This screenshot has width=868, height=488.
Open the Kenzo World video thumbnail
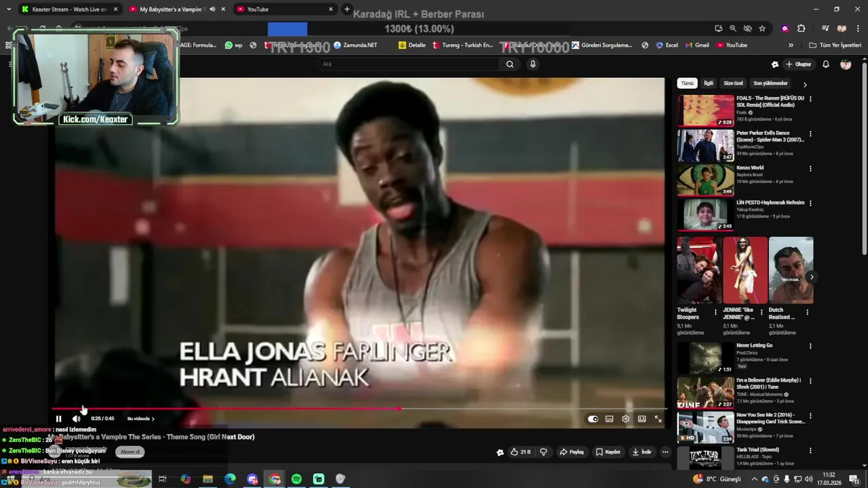tap(705, 180)
